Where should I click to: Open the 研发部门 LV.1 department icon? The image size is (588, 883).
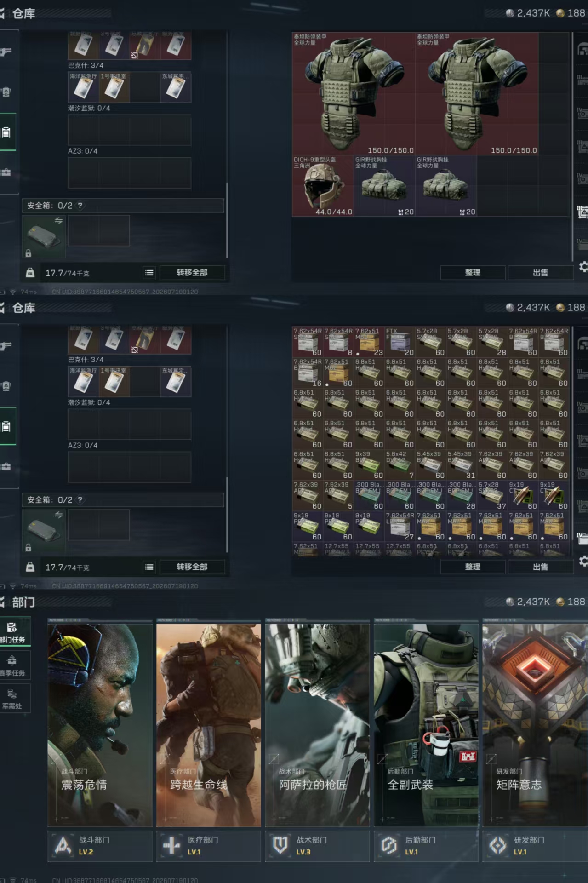pos(498,845)
